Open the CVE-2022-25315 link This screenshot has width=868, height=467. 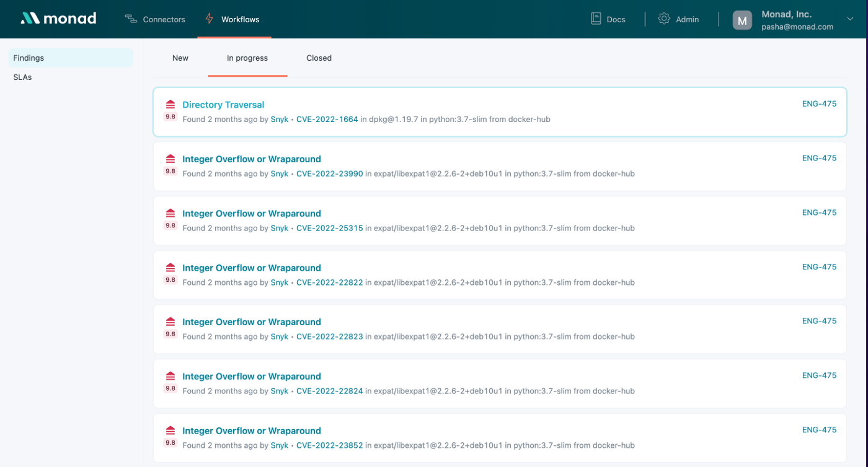(x=329, y=228)
